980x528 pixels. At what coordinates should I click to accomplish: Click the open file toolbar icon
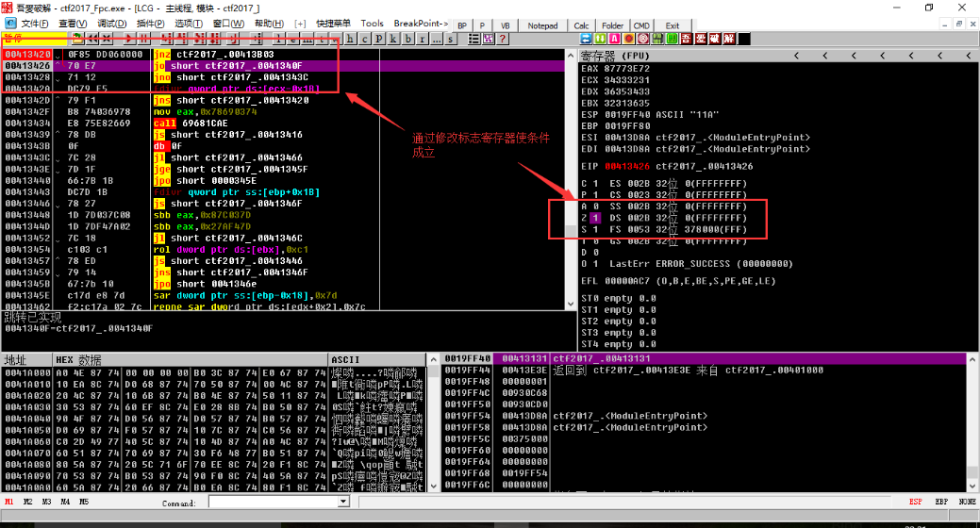tap(78, 39)
